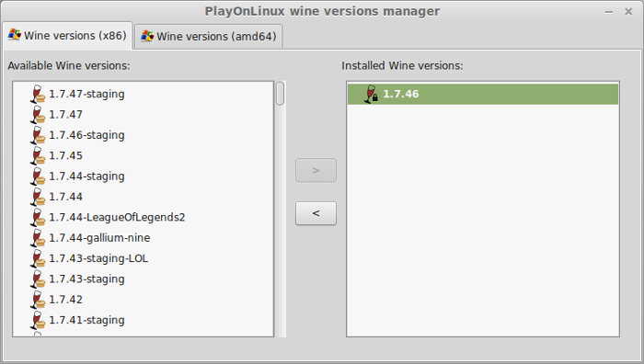Screen dimensions: 644x364
Task: Click the wine glass icon beside 1.7.47-staging
Action: coord(38,94)
